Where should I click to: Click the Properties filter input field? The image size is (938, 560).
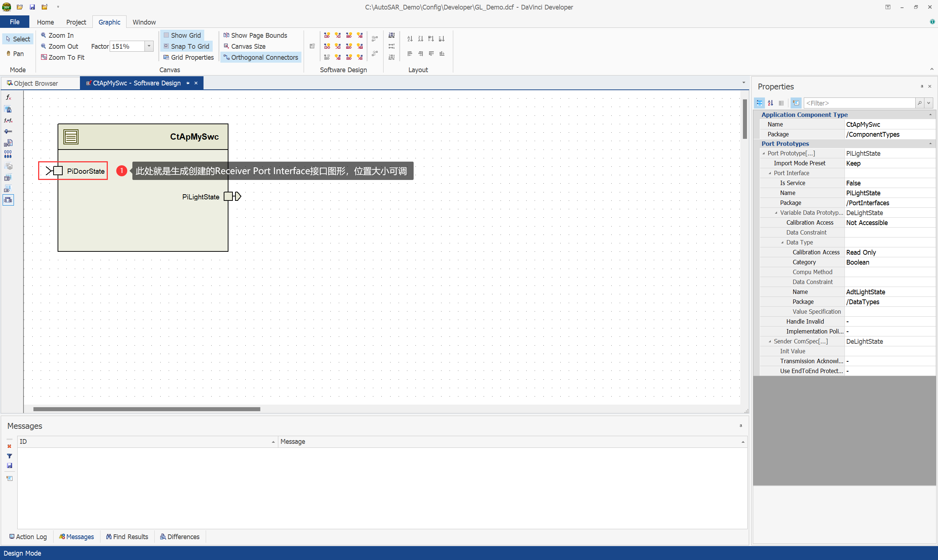click(859, 103)
